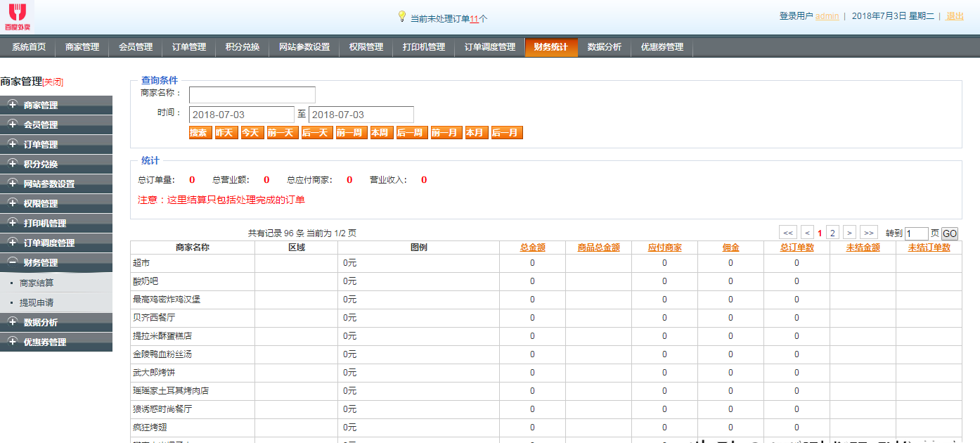Click the lightbulb notification icon

pyautogui.click(x=402, y=16)
